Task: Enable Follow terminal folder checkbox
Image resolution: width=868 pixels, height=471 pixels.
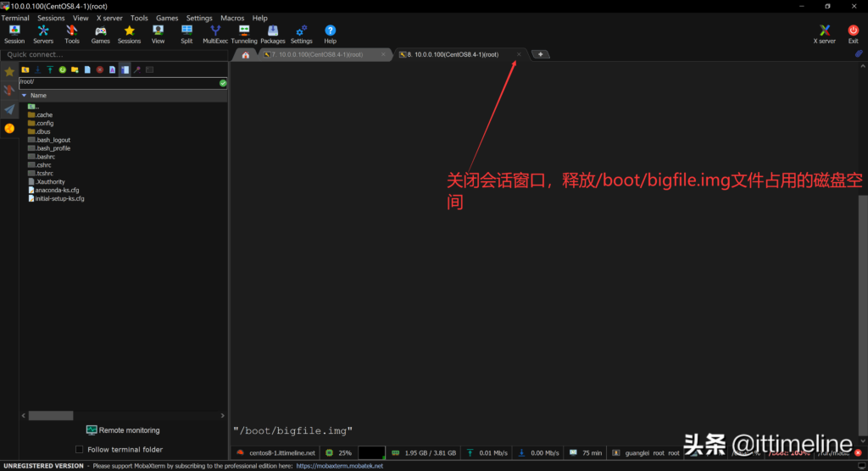Action: [80, 450]
